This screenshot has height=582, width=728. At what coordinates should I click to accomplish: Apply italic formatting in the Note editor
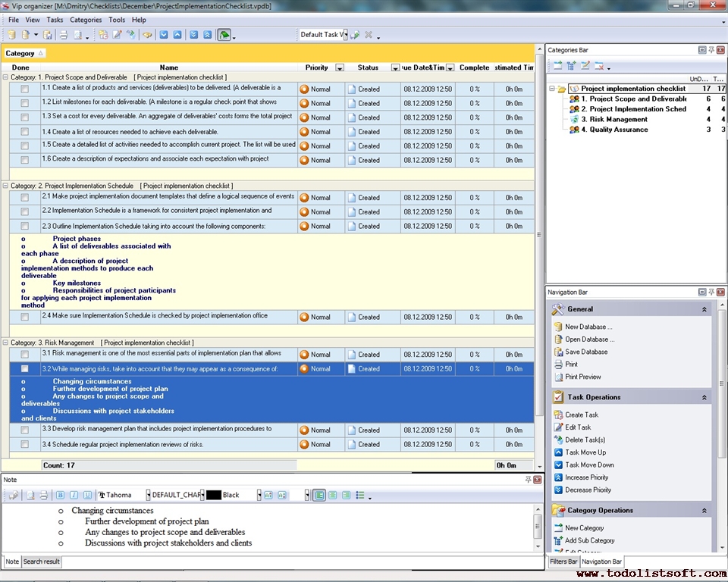(74, 494)
